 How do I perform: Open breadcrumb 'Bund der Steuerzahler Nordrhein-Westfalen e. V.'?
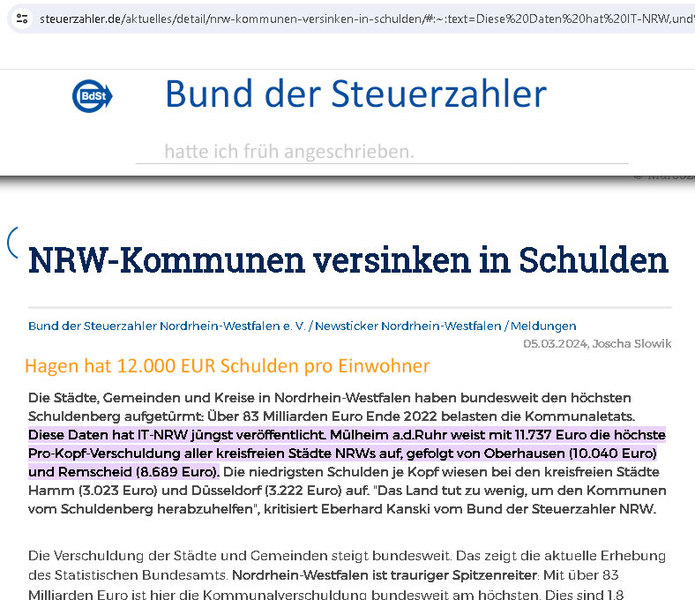click(170, 326)
